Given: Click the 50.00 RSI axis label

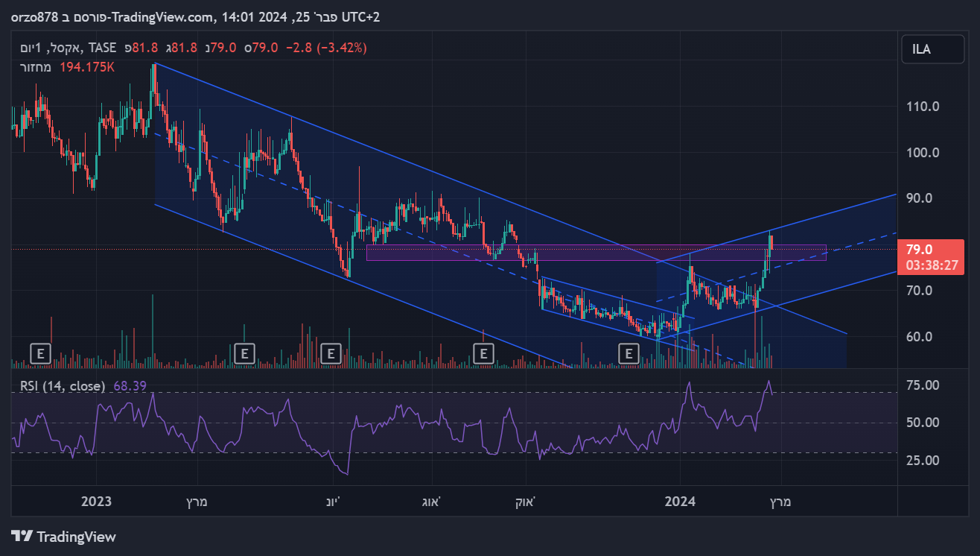Looking at the screenshot, I should pos(923,423).
